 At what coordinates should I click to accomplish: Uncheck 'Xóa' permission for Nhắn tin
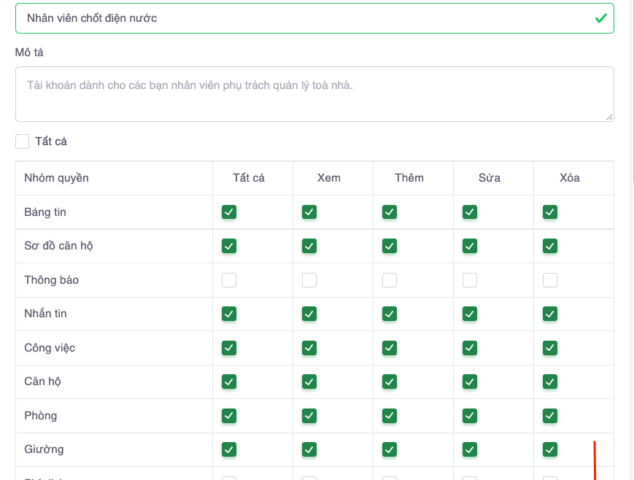coord(549,314)
